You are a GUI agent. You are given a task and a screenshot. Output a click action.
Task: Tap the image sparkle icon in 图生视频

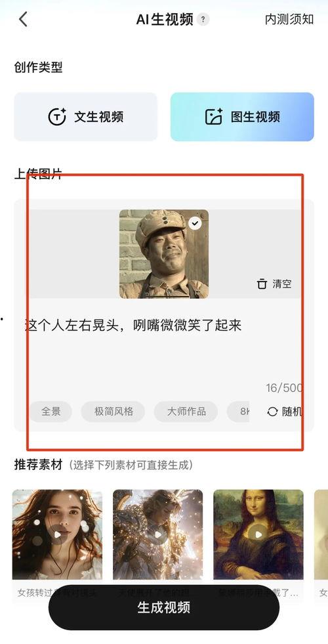pyautogui.click(x=214, y=117)
